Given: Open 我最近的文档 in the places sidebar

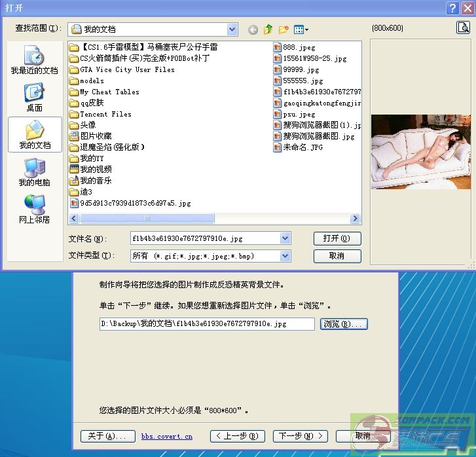Looking at the screenshot, I should point(34,60).
